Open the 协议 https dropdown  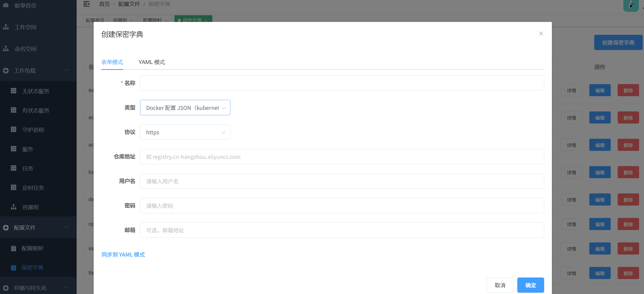click(x=185, y=132)
